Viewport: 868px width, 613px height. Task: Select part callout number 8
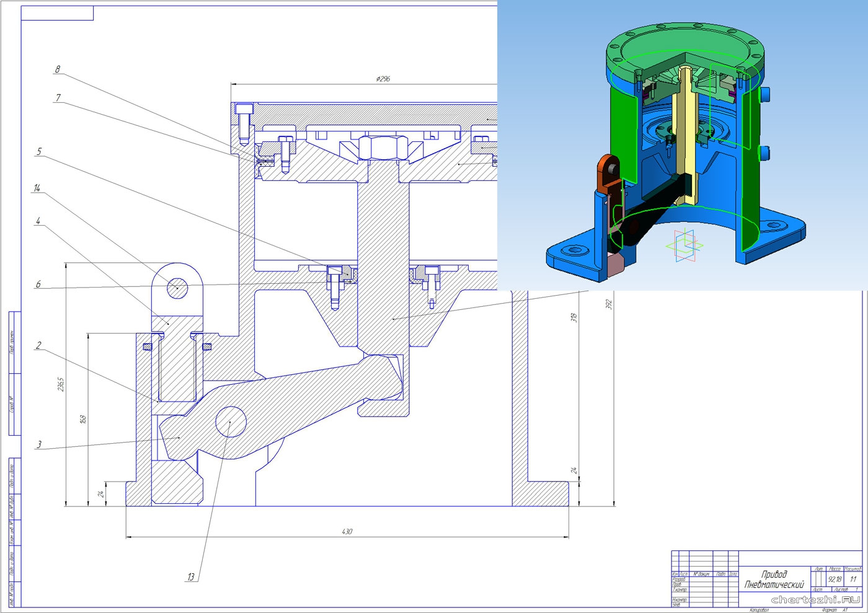click(x=58, y=69)
